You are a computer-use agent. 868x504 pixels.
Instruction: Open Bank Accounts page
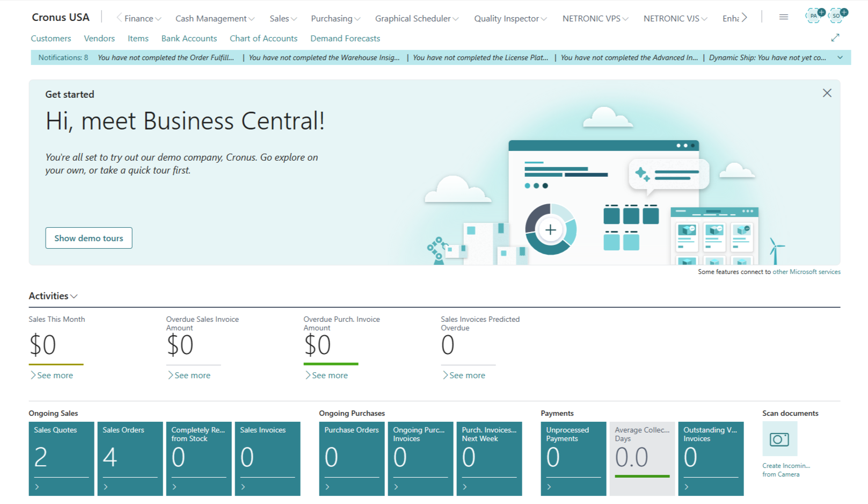tap(189, 39)
